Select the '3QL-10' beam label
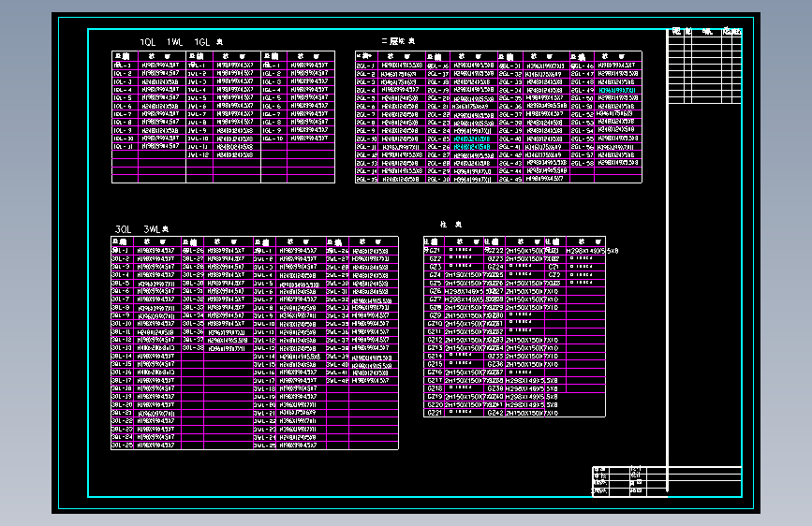The image size is (812, 526). tap(123, 324)
